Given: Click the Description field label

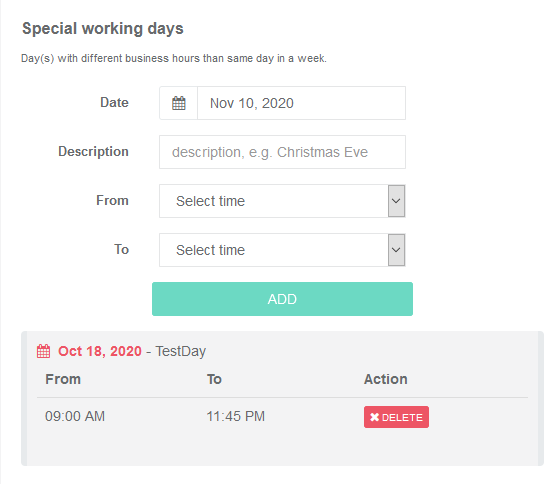Looking at the screenshot, I should click(93, 151).
